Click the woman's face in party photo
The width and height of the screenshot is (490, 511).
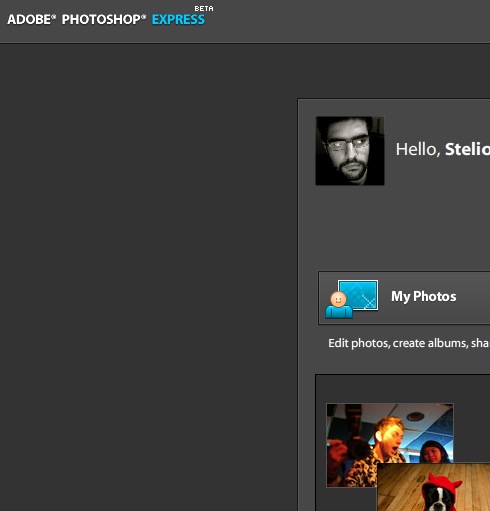pyautogui.click(x=432, y=452)
